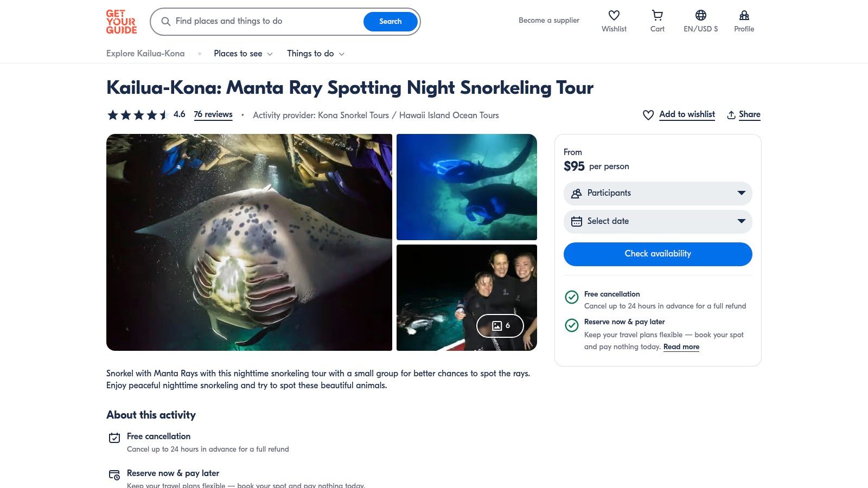Open the Things to do menu
The width and height of the screenshot is (868, 488).
click(315, 54)
